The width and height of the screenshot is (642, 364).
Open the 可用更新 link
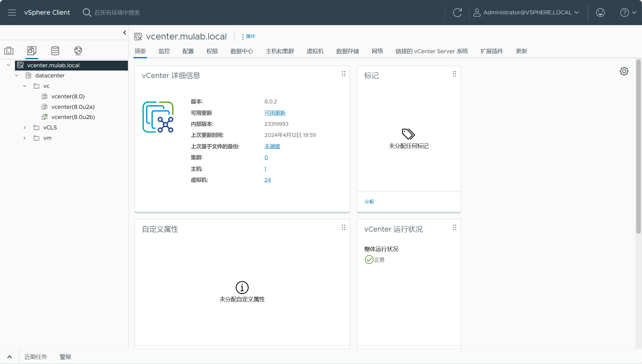[275, 113]
